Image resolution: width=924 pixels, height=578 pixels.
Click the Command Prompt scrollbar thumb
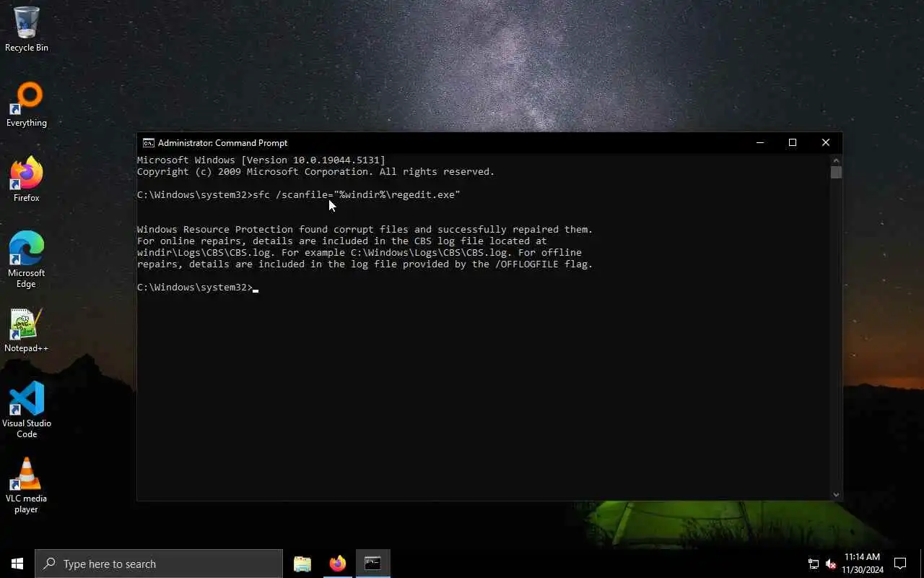pos(836,172)
